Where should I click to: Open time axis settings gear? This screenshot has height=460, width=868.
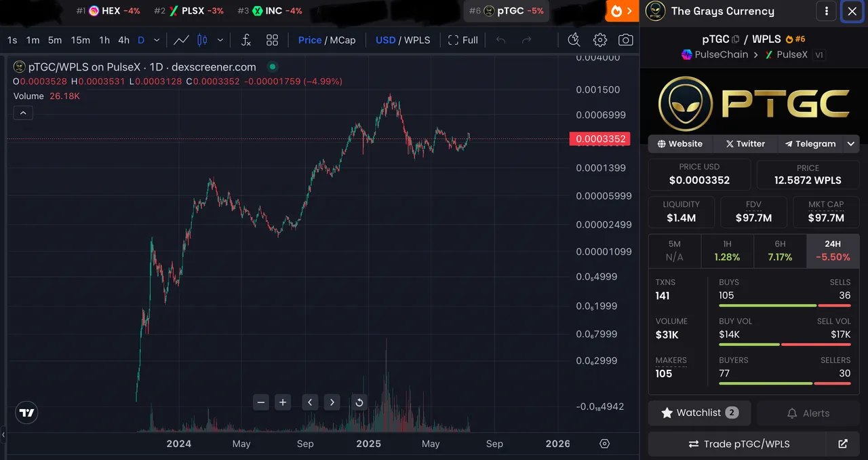[605, 444]
